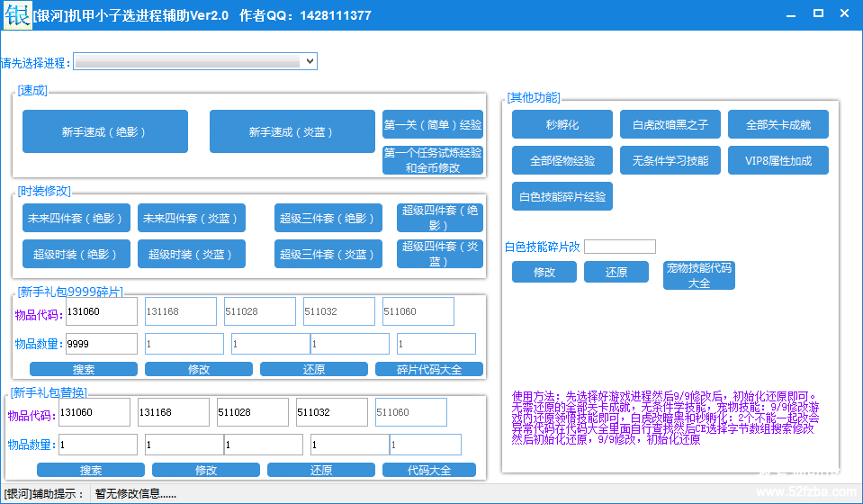Focus 131168 item code in 新手礼包替换 section
The image size is (863, 504).
coord(174,412)
